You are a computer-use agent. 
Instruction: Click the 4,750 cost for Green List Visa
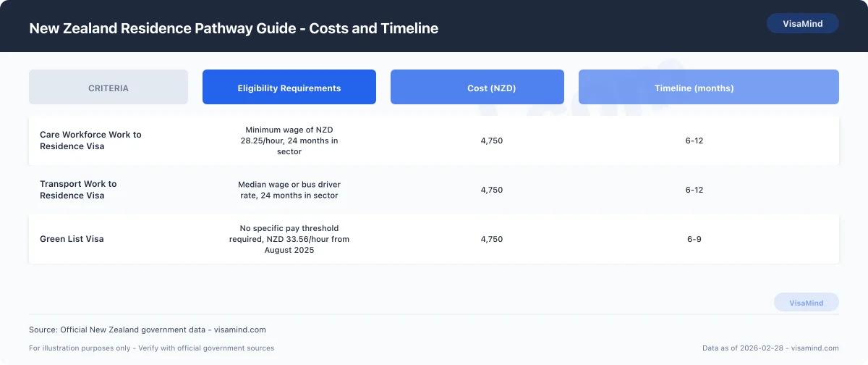[492, 239]
